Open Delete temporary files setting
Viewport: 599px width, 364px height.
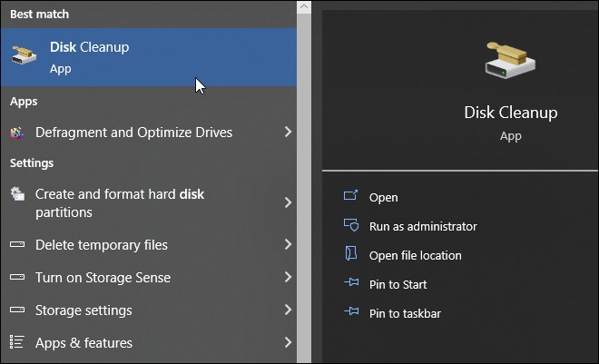pos(149,245)
